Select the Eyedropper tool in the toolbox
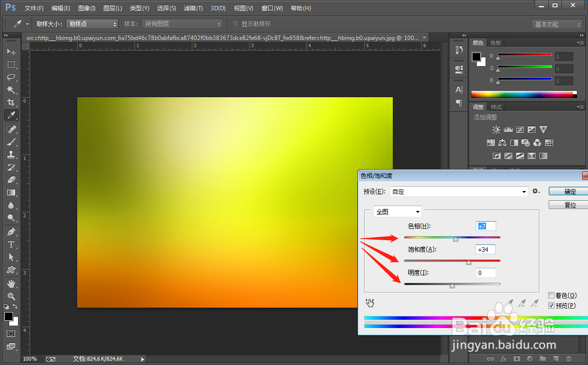 (11, 115)
